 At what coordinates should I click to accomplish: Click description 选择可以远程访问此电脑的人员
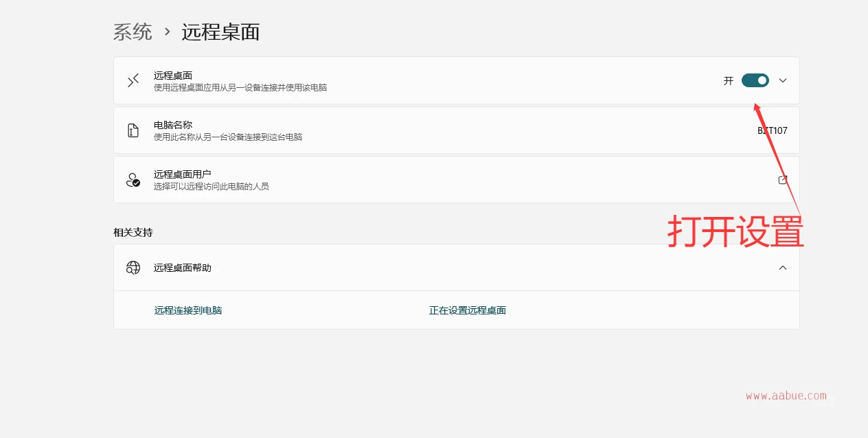[x=212, y=186]
